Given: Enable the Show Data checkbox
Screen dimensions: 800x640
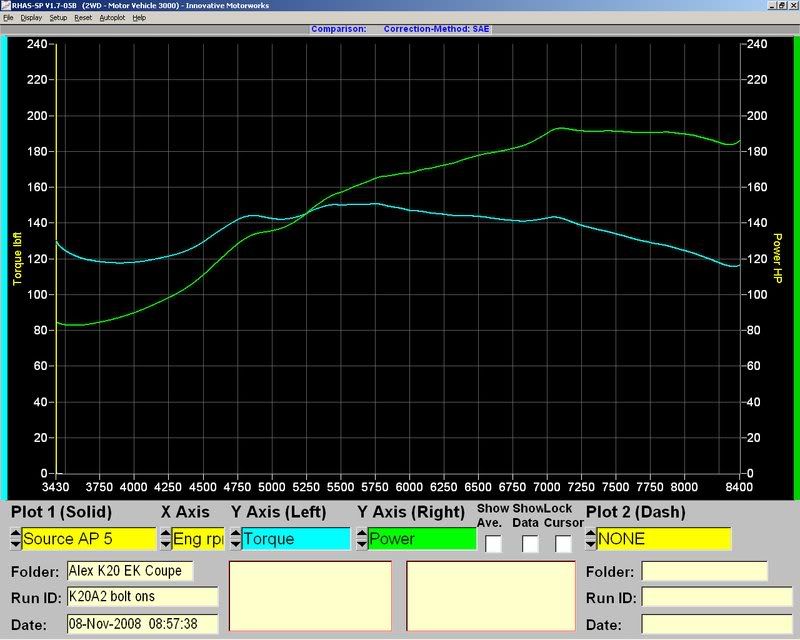Looking at the screenshot, I should coord(530,544).
